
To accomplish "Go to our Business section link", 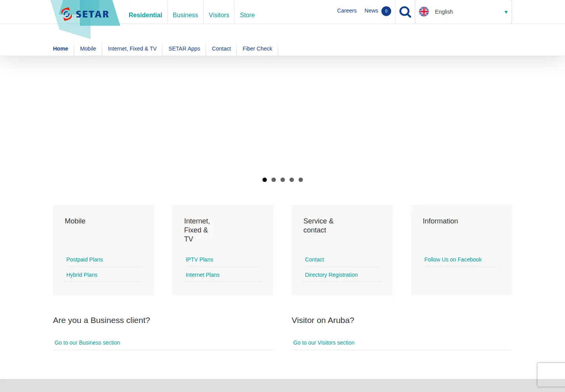I will [87, 343].
